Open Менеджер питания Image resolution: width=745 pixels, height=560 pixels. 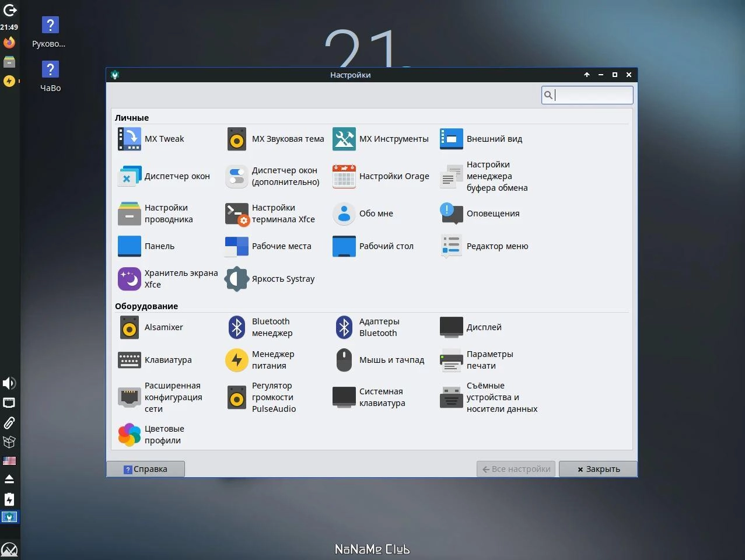260,360
